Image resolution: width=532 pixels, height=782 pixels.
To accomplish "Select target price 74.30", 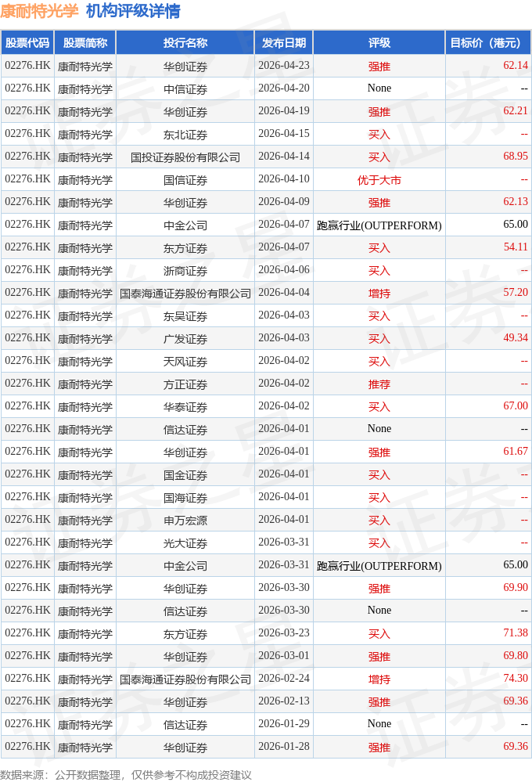I will tap(516, 678).
